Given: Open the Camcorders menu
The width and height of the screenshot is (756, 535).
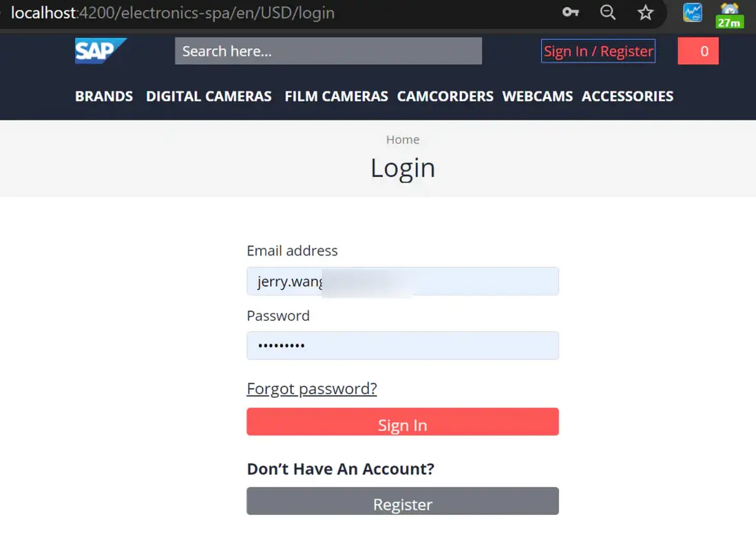Looking at the screenshot, I should (445, 96).
